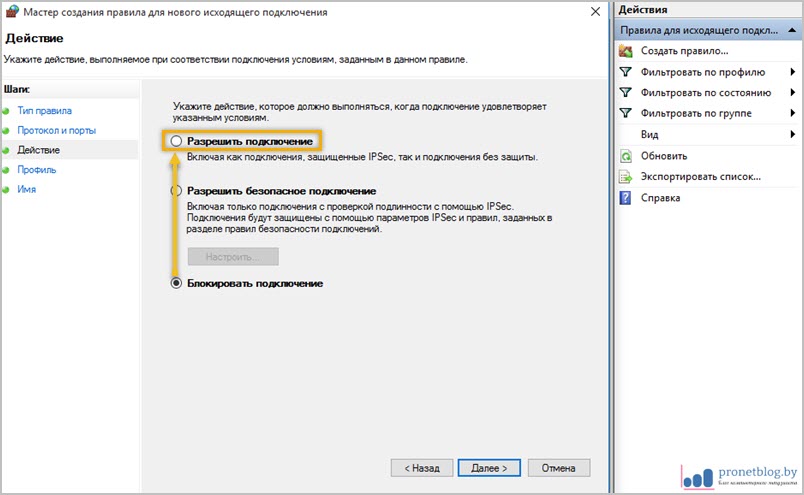804x495 pixels.
Task: Click the Экспортировать список icon
Action: (626, 177)
